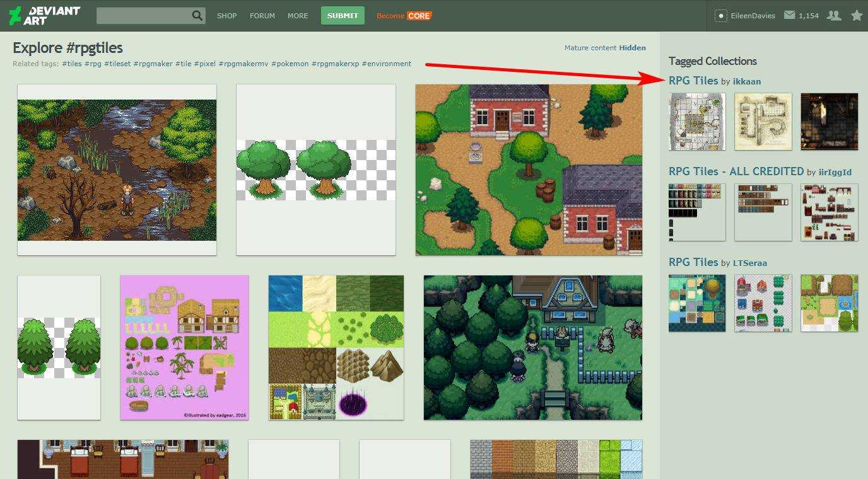This screenshot has width=868, height=479.
Task: Open the SHOP menu
Action: click(226, 16)
